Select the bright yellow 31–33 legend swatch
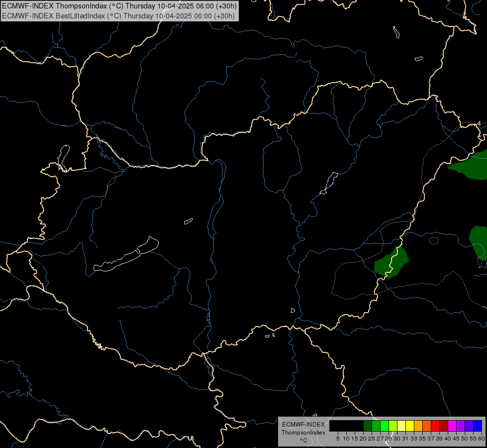Image resolution: width=487 pixels, height=448 pixels. 410,426
